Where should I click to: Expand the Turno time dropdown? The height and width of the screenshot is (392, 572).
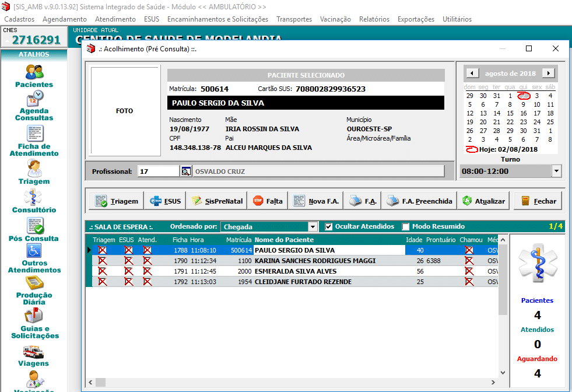pyautogui.click(x=556, y=171)
